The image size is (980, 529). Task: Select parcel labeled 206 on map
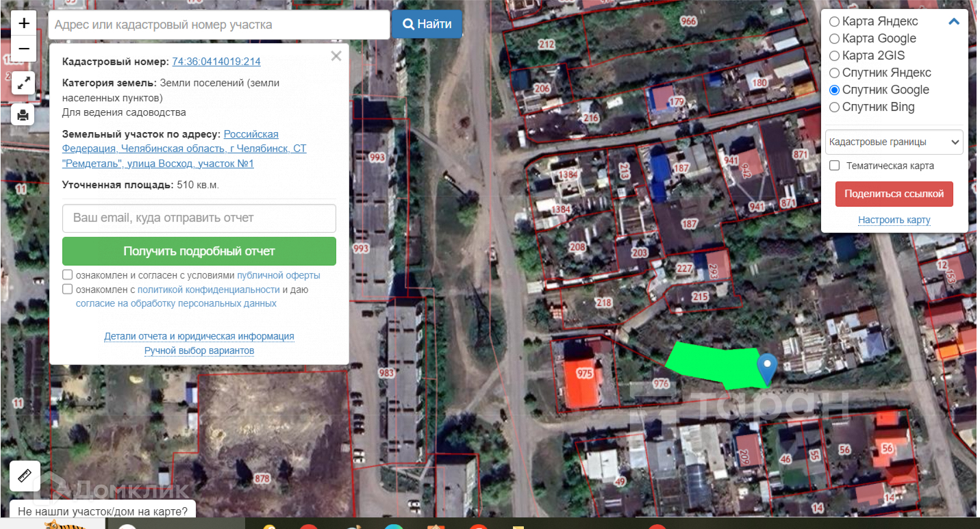click(x=542, y=89)
